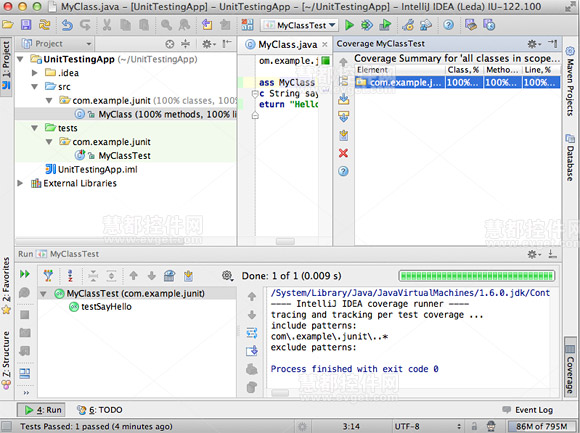Open the Z: Structure side tab
Image resolution: width=580 pixels, height=433 pixels.
pos(6,360)
